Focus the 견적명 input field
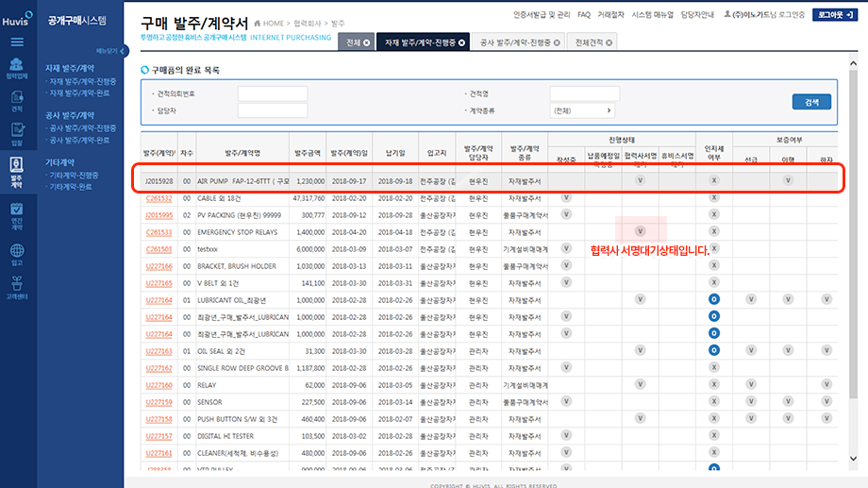This screenshot has height=488, width=868. [585, 93]
